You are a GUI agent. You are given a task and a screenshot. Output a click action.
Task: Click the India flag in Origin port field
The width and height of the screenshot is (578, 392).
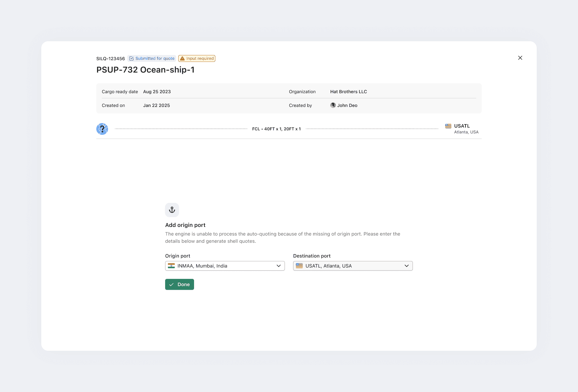171,266
